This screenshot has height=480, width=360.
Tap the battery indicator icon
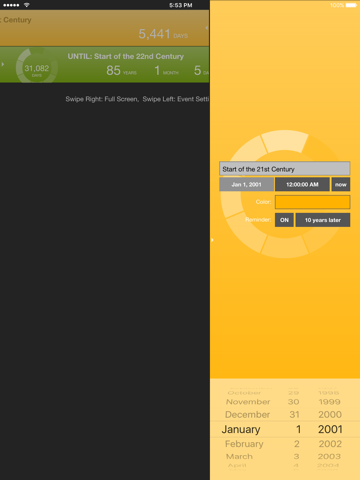click(x=351, y=5)
